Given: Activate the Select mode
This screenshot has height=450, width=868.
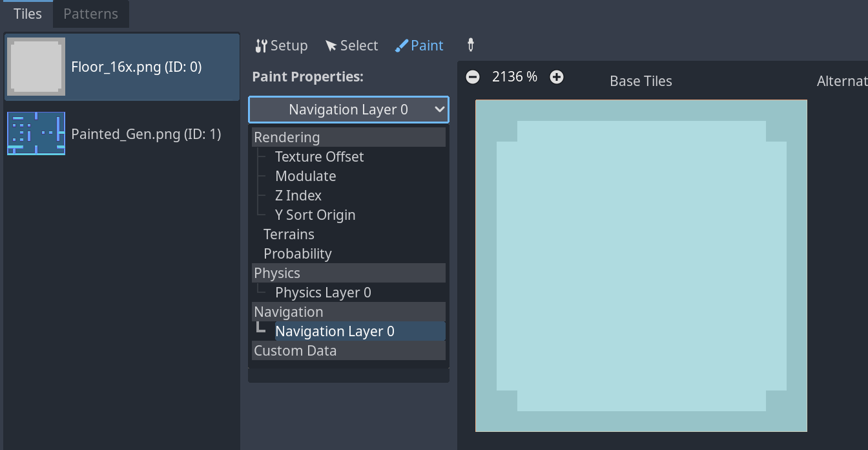Looking at the screenshot, I should tap(352, 45).
